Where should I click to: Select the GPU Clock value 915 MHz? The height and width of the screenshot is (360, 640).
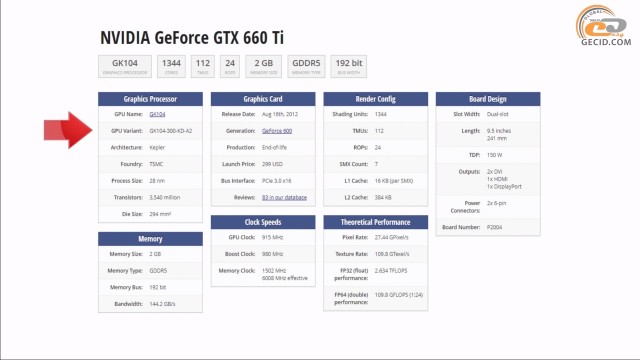pyautogui.click(x=273, y=238)
